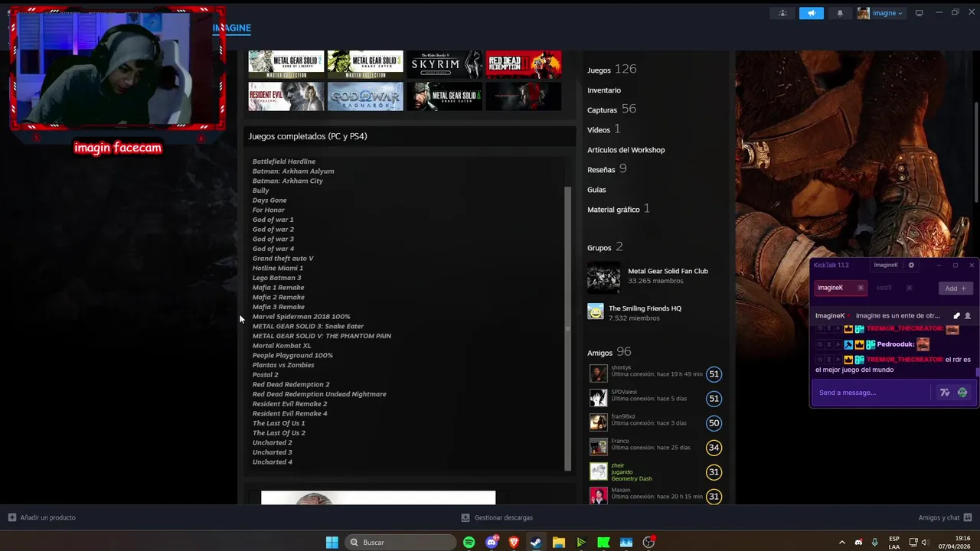This screenshot has height=551, width=980.
Task: Click the Añadir un producto plus icon
Action: pyautogui.click(x=11, y=517)
